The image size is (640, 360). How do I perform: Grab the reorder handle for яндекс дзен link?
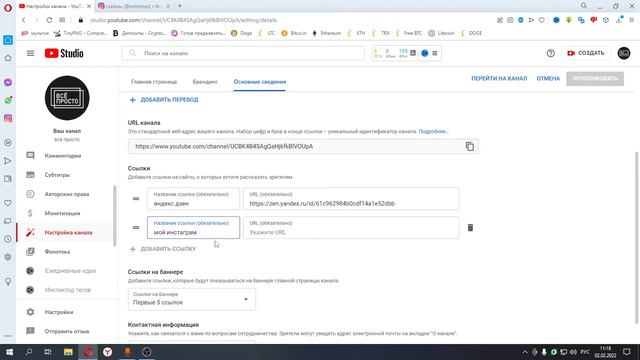point(136,199)
